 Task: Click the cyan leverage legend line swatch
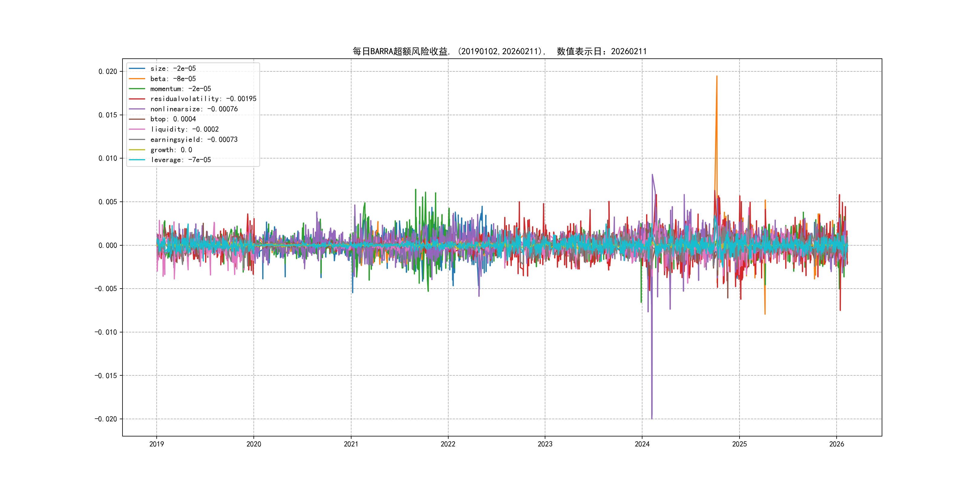(x=137, y=160)
